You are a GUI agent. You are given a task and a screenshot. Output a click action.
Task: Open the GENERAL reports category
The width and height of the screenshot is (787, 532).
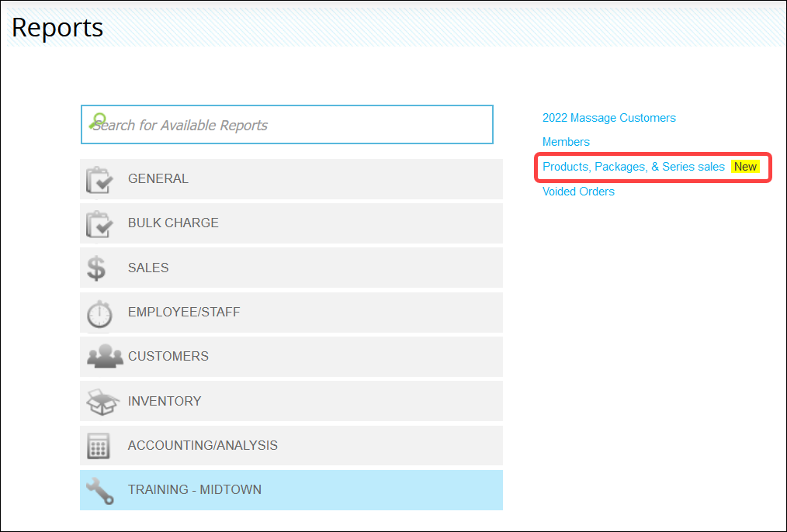[291, 179]
